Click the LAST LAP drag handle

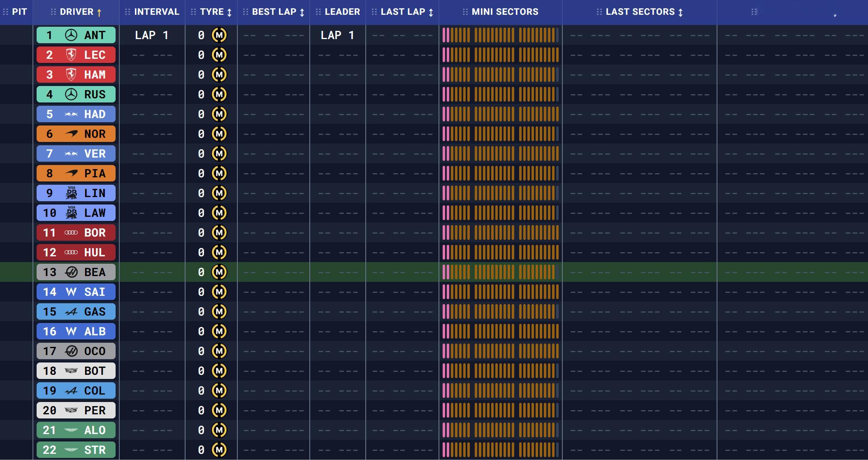pyautogui.click(x=374, y=12)
